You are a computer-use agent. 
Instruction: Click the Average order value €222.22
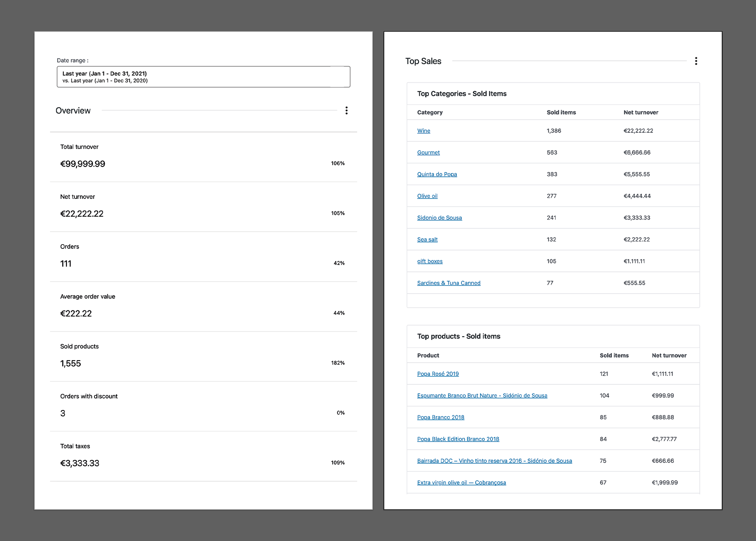point(76,313)
